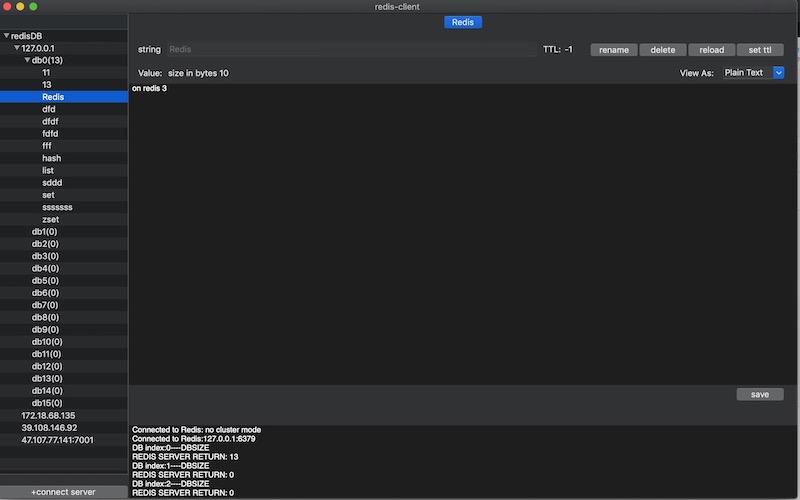This screenshot has width=800, height=500.
Task: Select the hash key in tree
Action: [x=51, y=158]
